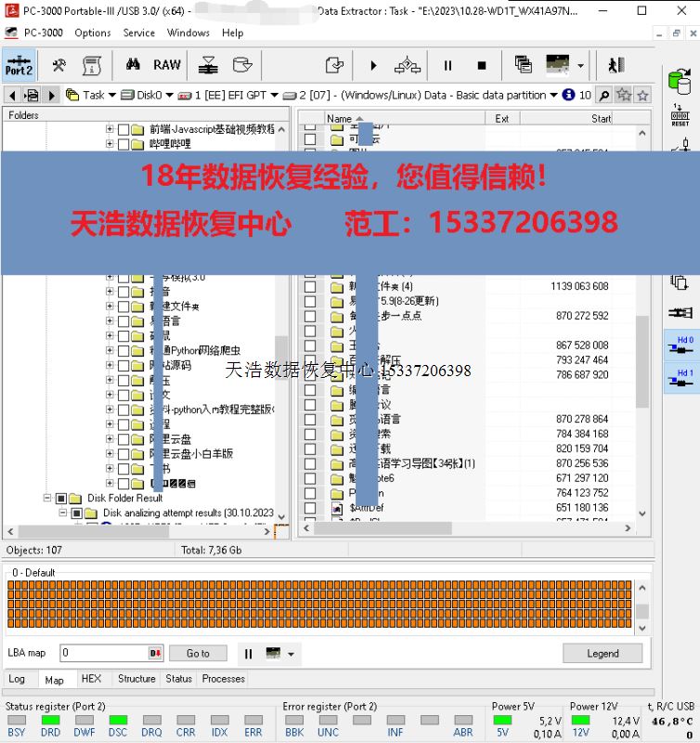Tick the checkbox beside 哔哩哔哩 folder
This screenshot has width=700, height=743.
[x=123, y=144]
